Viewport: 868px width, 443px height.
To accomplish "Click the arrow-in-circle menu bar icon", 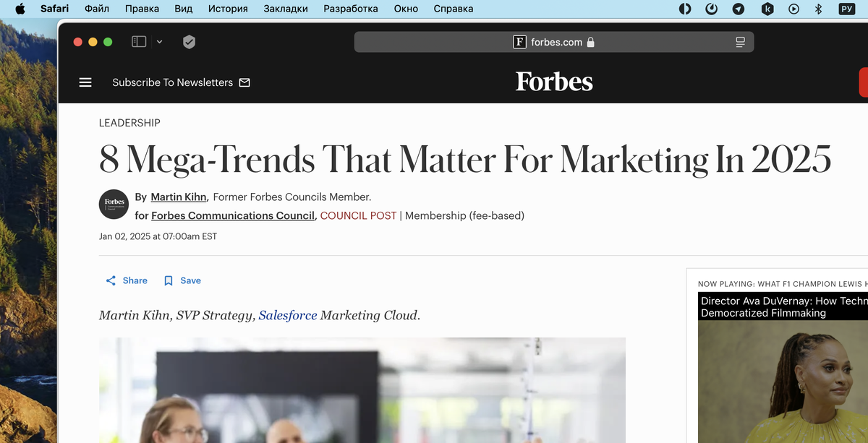I will click(739, 9).
